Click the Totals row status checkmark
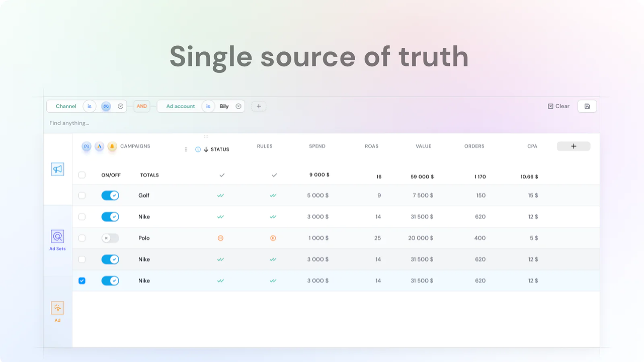This screenshot has height=362, width=644. point(222,175)
